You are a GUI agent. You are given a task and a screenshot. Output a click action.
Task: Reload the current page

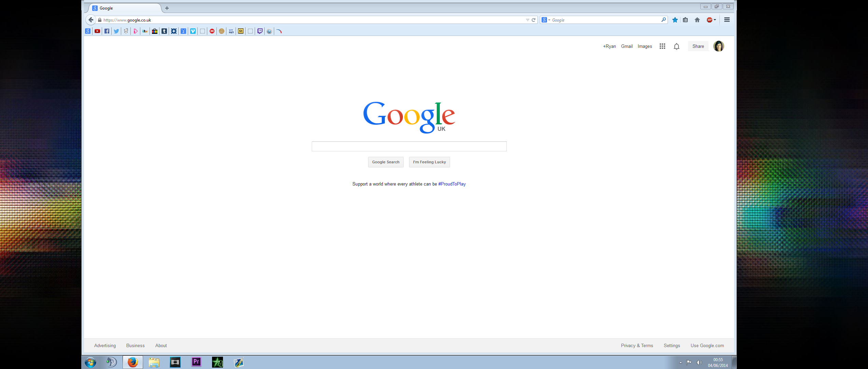[533, 20]
